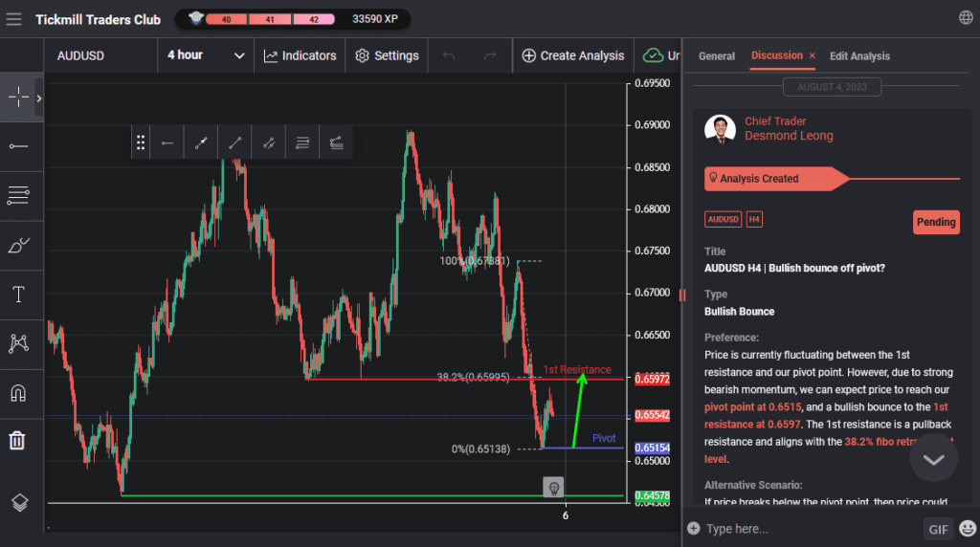Click the Create Analysis button
This screenshot has height=547, width=980.
(572, 55)
